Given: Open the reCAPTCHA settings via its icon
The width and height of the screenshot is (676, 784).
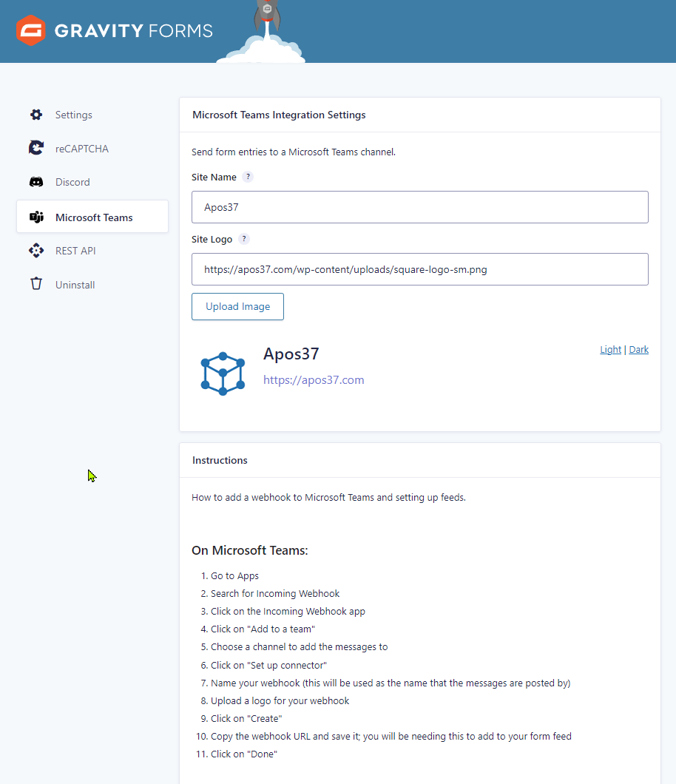Looking at the screenshot, I should pyautogui.click(x=36, y=148).
